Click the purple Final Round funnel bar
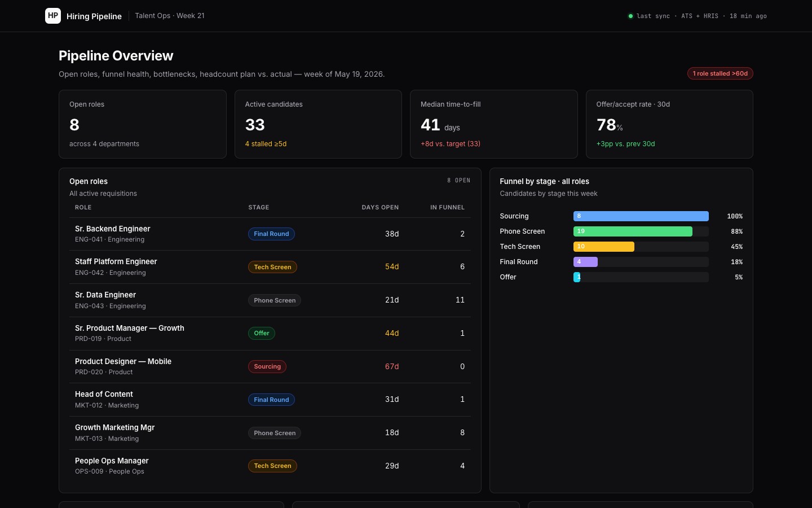This screenshot has height=508, width=812. [x=585, y=262]
